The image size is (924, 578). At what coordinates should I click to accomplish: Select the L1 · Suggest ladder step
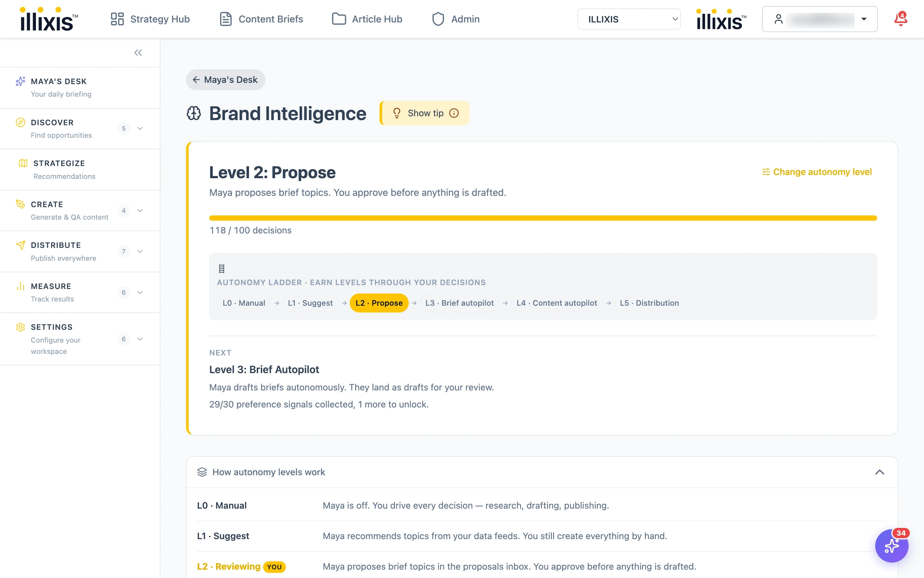pyautogui.click(x=310, y=303)
